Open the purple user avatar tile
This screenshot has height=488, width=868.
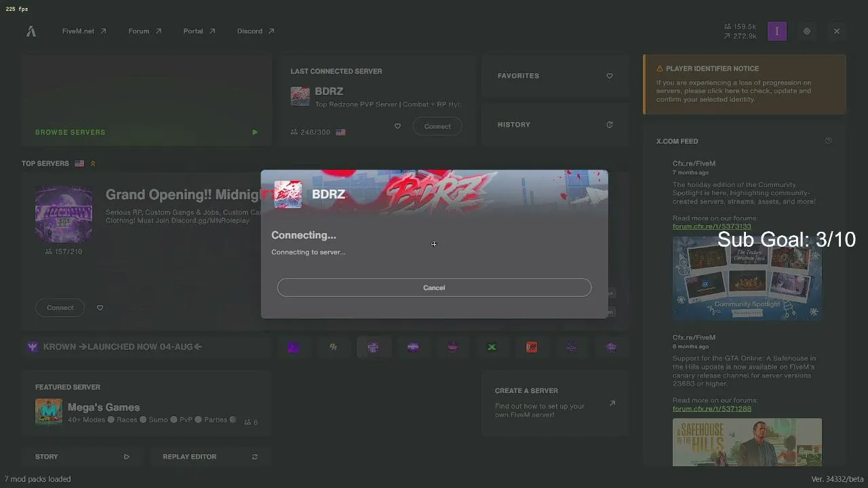point(777,31)
